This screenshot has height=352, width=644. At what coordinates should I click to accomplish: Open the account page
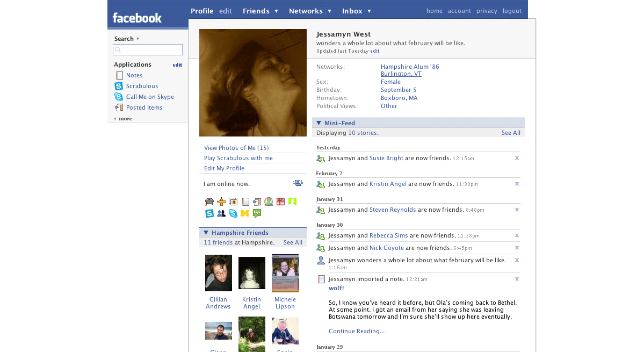(x=459, y=11)
